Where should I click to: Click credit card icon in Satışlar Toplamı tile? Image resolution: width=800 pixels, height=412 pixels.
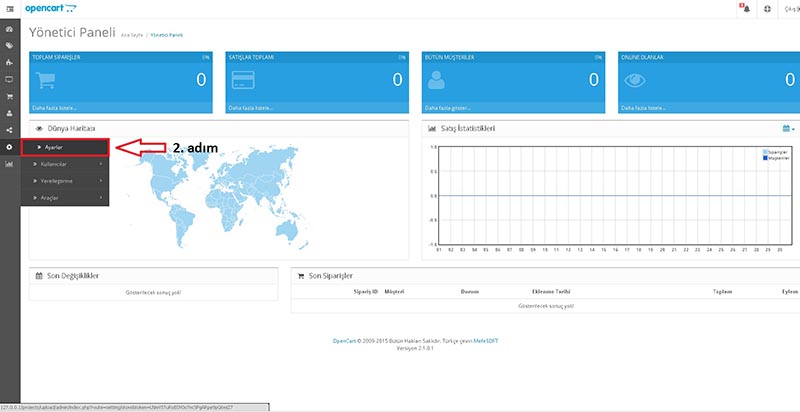(x=243, y=80)
